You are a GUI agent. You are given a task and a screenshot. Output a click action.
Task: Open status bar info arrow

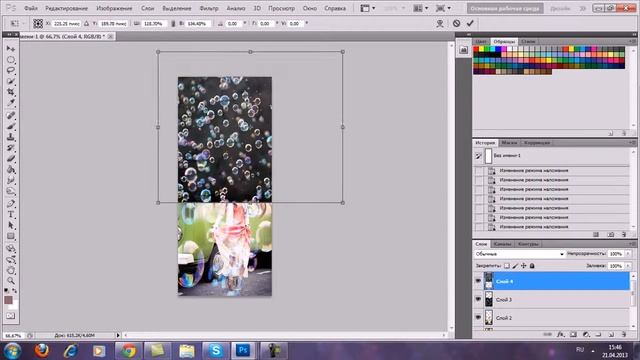[118, 335]
